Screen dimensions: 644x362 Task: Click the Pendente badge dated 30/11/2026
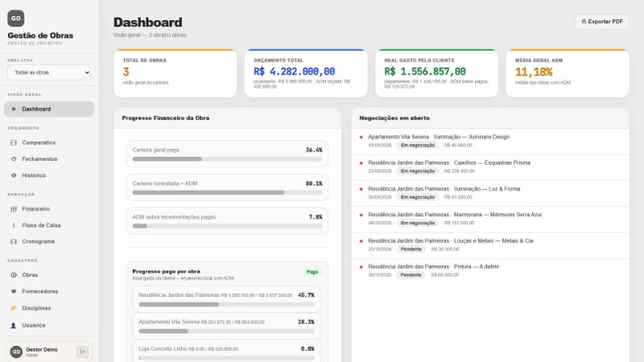tap(411, 275)
